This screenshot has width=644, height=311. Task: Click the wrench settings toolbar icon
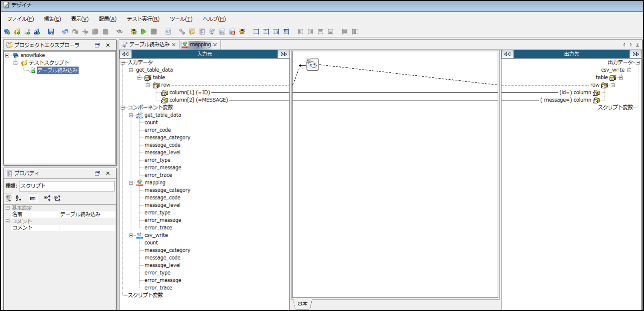[x=182, y=32]
